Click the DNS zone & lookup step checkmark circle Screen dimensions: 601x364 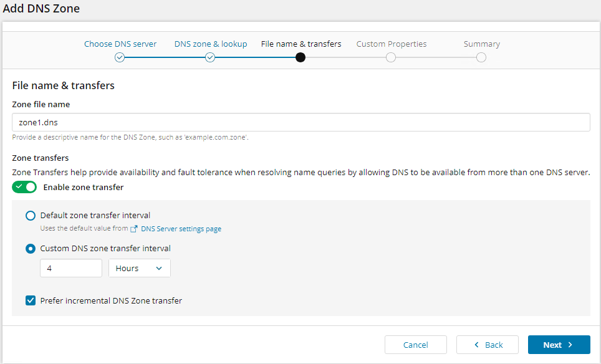point(210,57)
